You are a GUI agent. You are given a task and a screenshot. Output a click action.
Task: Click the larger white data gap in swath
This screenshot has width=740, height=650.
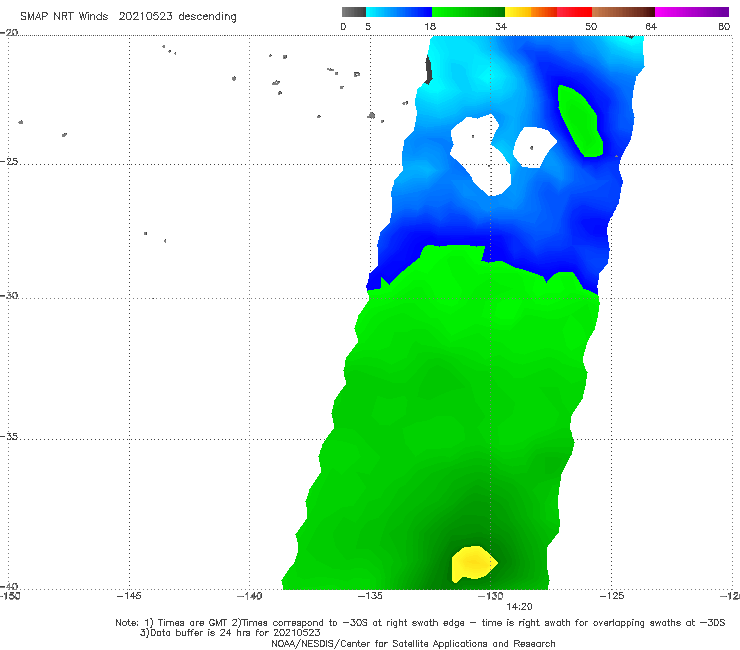pos(481,154)
